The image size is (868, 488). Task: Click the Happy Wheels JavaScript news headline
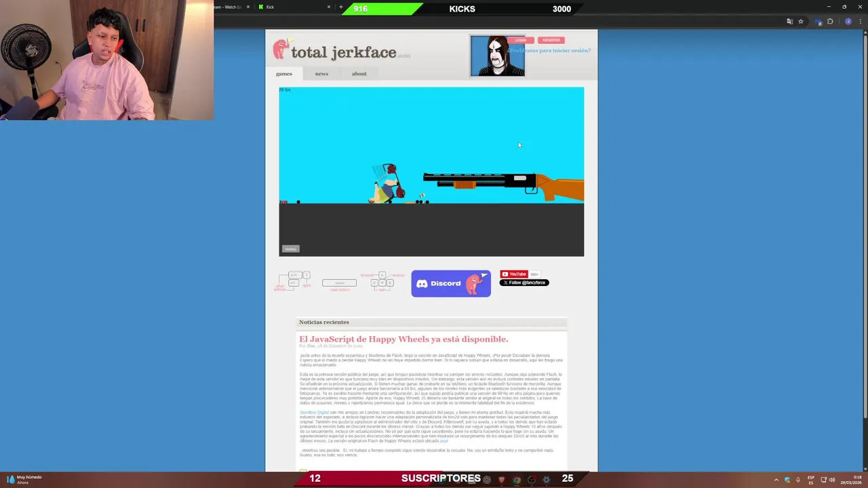[403, 339]
